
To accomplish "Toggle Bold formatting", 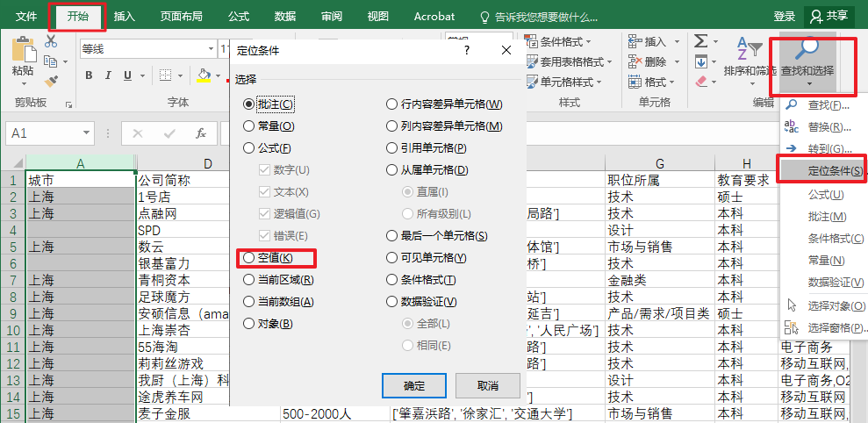I will 89,75.
